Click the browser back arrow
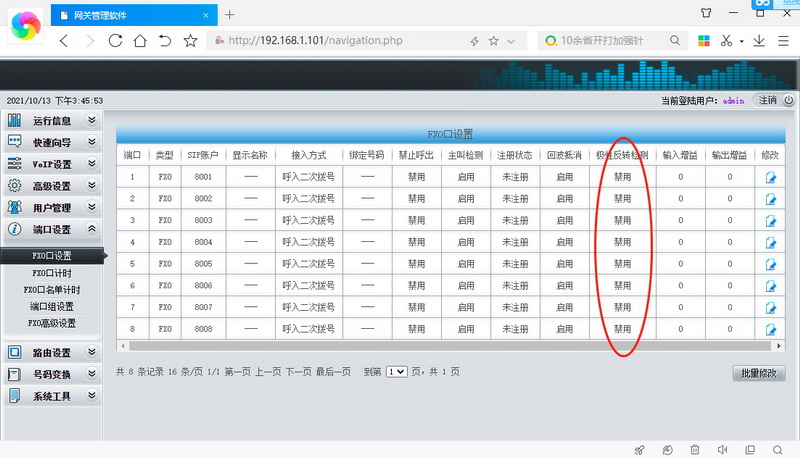800x458 pixels. (x=64, y=41)
